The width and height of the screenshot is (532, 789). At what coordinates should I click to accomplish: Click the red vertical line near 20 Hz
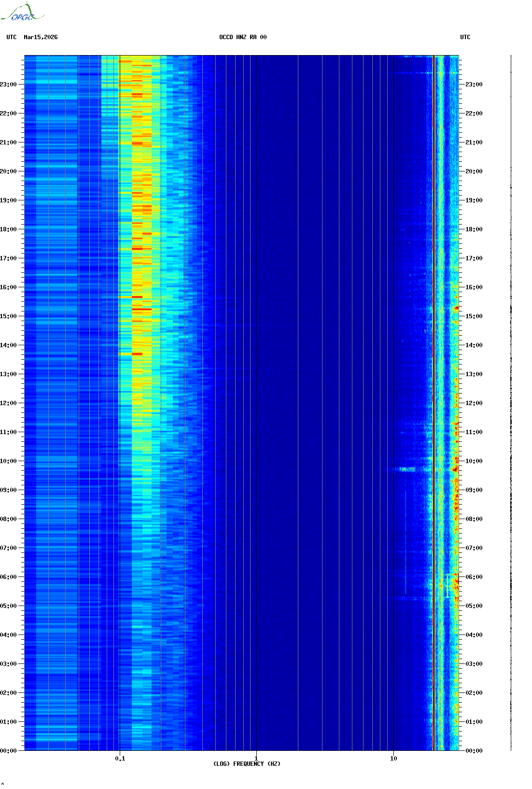tap(434, 386)
